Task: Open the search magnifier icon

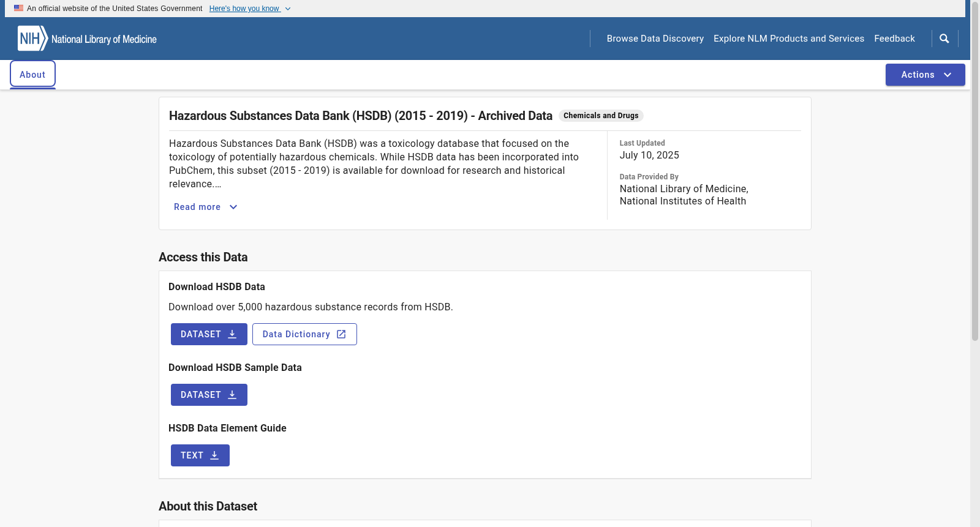Action: pos(944,39)
